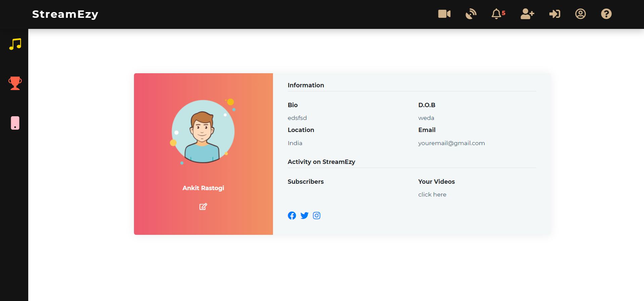Click the StreamEzy logo in the header
The width and height of the screenshot is (644, 301).
(x=65, y=14)
